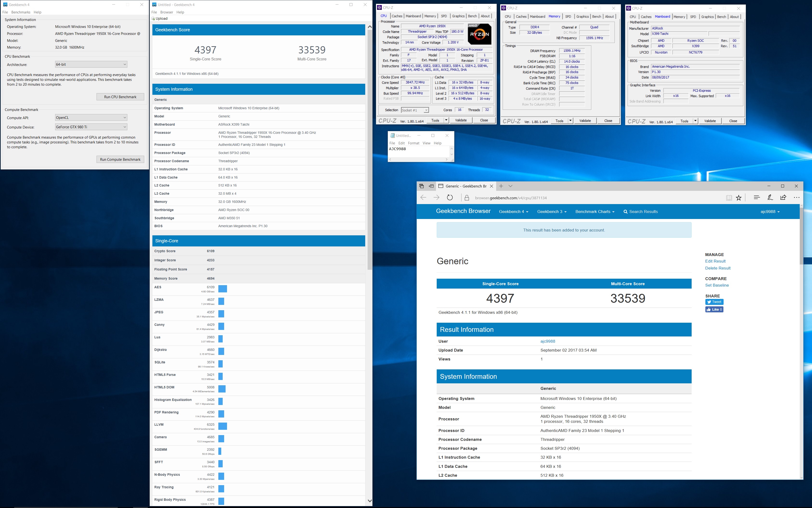Screen dimensions: 812x508
Task: Open the Browser menu in Untitled Geekbench
Action: (x=167, y=12)
